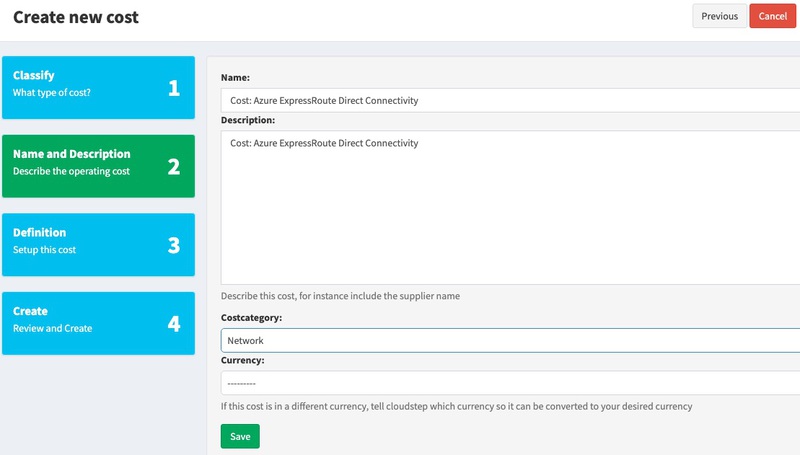The image size is (800, 455).
Task: Select the Name and Description step
Action: [x=98, y=166]
